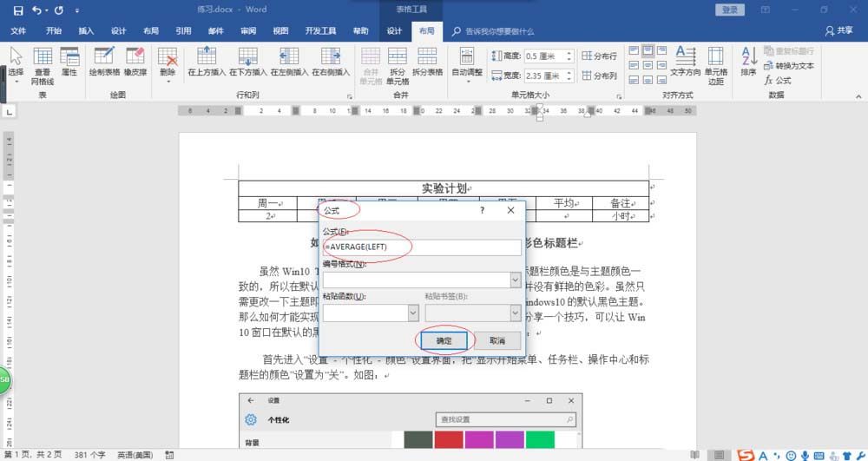The height and width of the screenshot is (461, 868).
Task: Activate Draw Table (绘制表格) tool
Action: pyautogui.click(x=104, y=62)
